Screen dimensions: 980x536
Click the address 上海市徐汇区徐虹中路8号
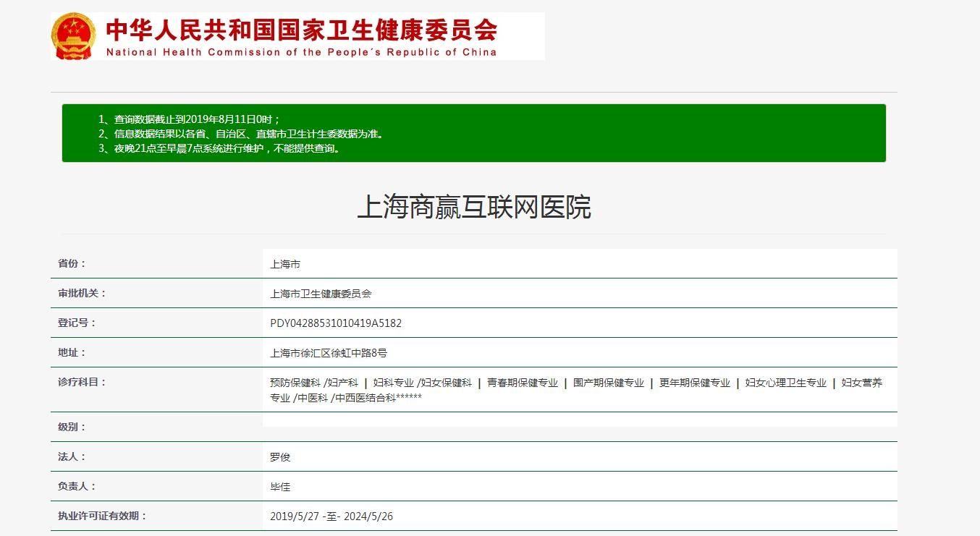click(x=329, y=354)
